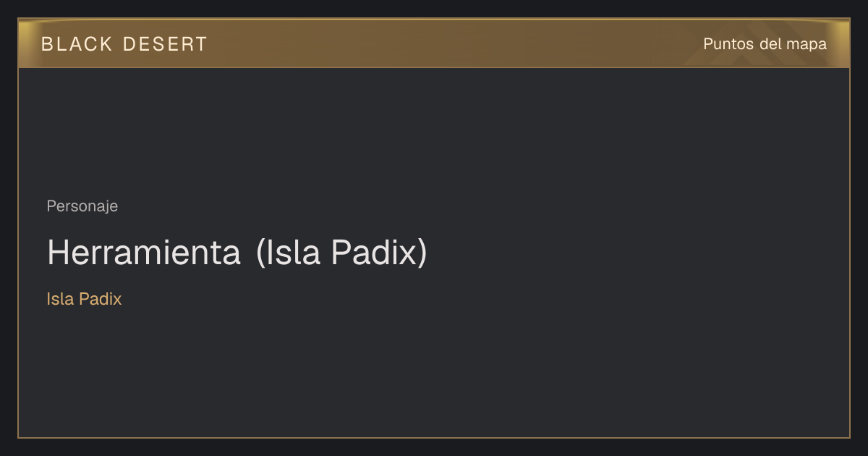
Task: Click the parenthetical (Isla Padix) in the title
Action: point(342,253)
